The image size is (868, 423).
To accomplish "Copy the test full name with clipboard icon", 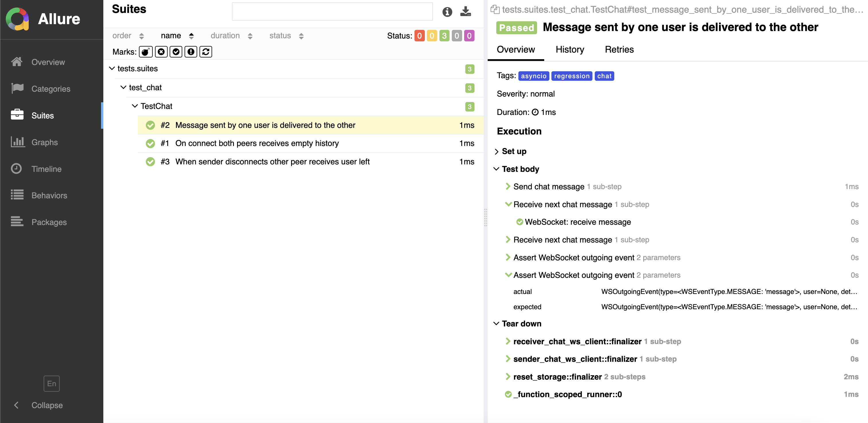I will click(x=495, y=9).
